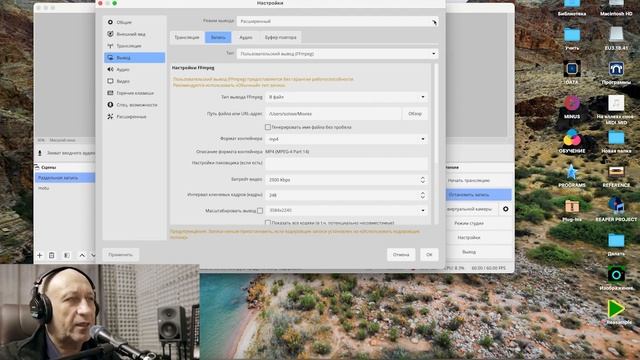Toggle Генерировать имя файла без пробела checkbox

coord(268,127)
